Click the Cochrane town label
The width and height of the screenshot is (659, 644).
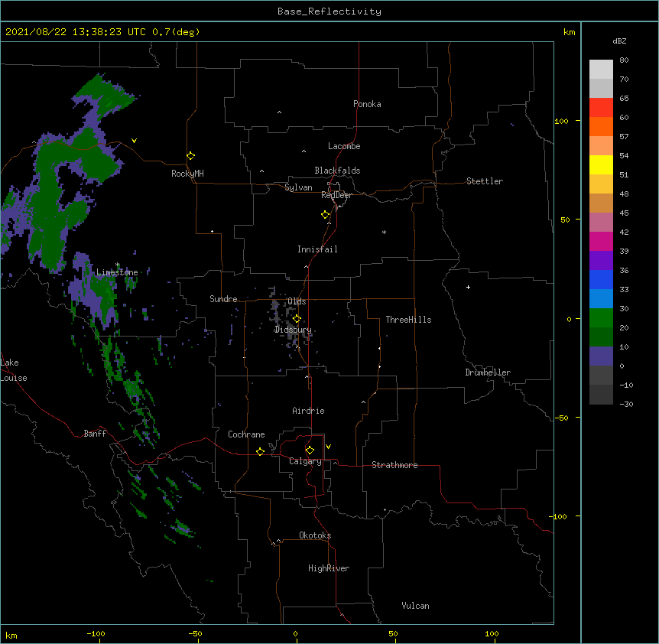246,434
